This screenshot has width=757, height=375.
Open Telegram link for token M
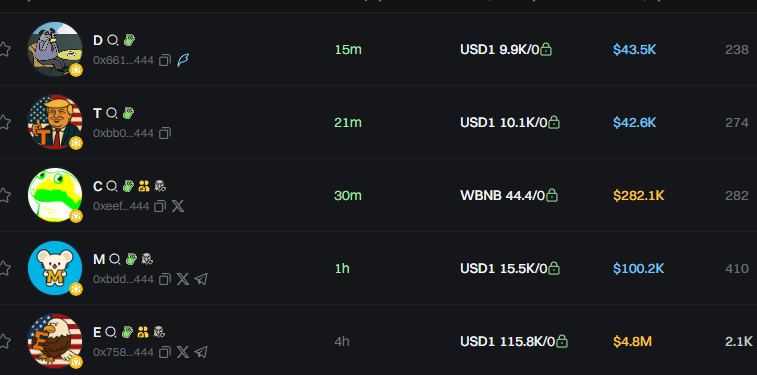(201, 279)
